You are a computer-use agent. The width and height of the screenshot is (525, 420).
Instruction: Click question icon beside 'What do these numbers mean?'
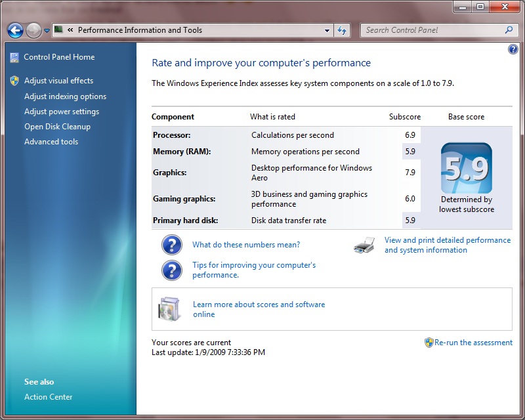pos(172,245)
